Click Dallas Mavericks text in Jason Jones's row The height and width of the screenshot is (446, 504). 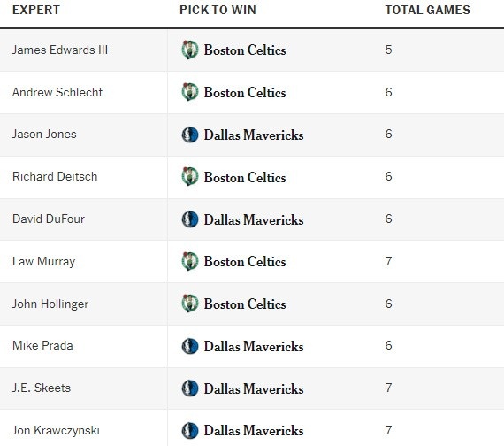tap(254, 135)
